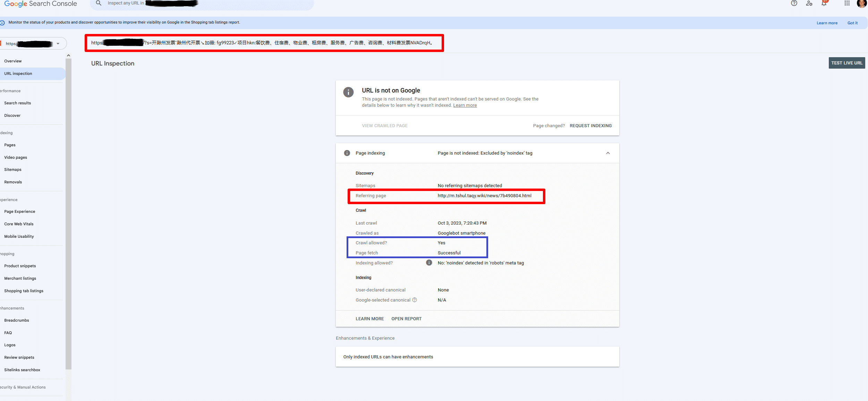Click the referring page URL
The height and width of the screenshot is (401, 868).
[484, 196]
